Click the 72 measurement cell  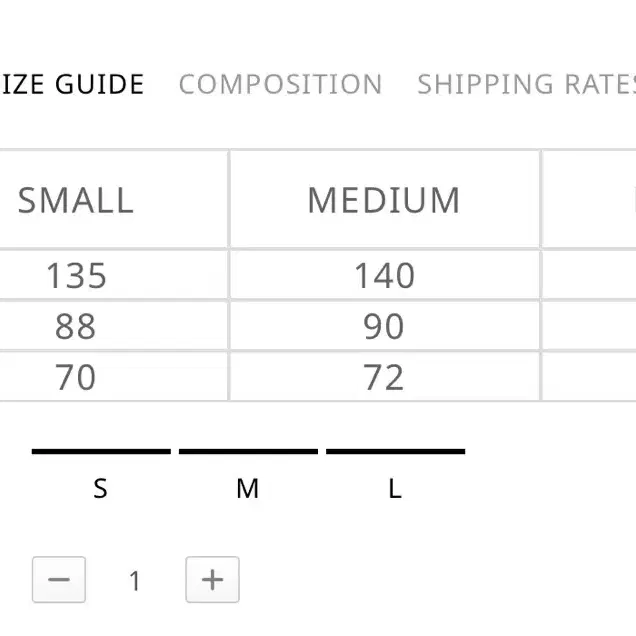(384, 377)
